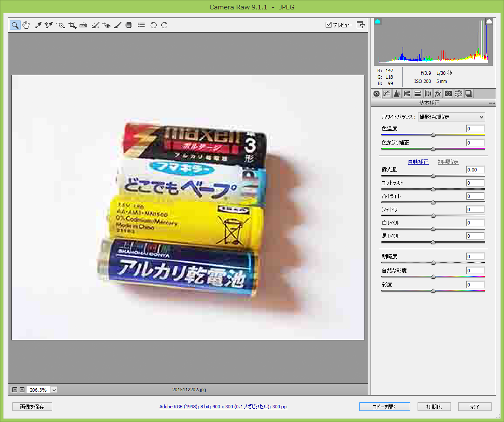Screen dimensions: 504x422
Task: Choose the Crop tool
Action: (x=72, y=25)
